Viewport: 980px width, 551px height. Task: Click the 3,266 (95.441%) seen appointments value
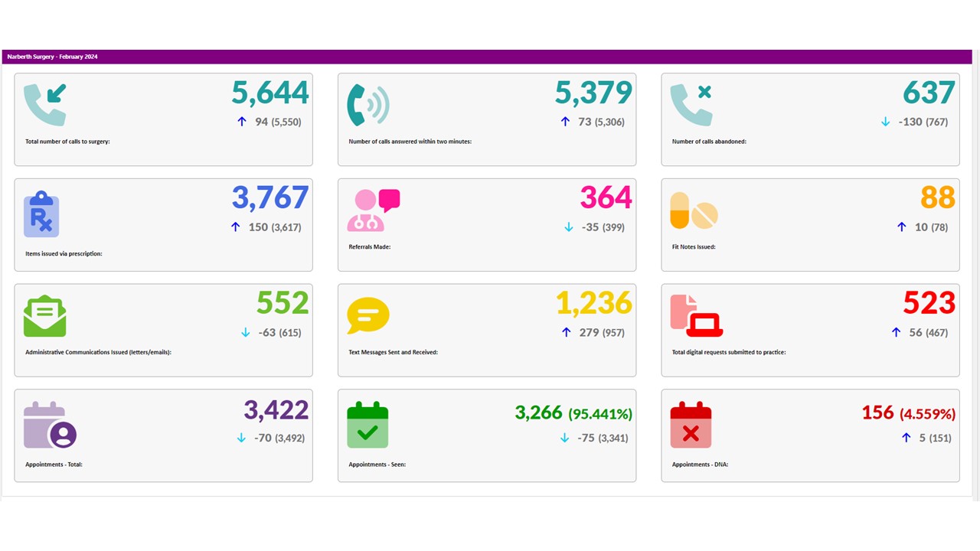[573, 413]
